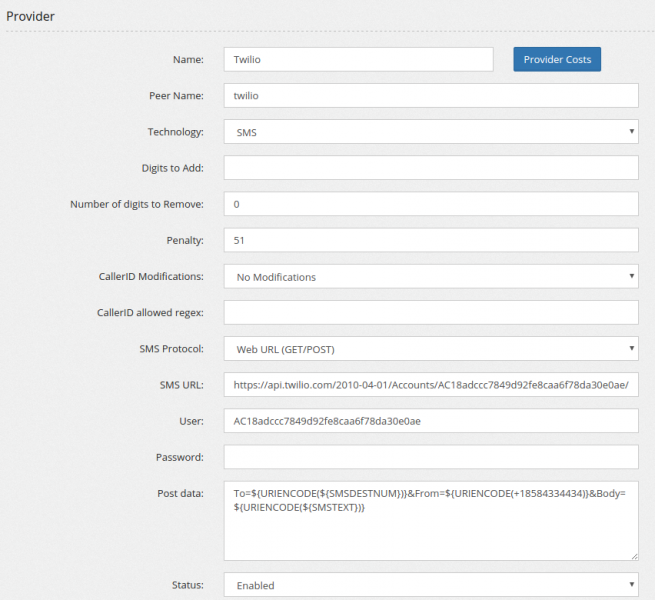This screenshot has height=600, width=655.
Task: Open the Technology dropdown showing SMS
Action: click(x=430, y=132)
